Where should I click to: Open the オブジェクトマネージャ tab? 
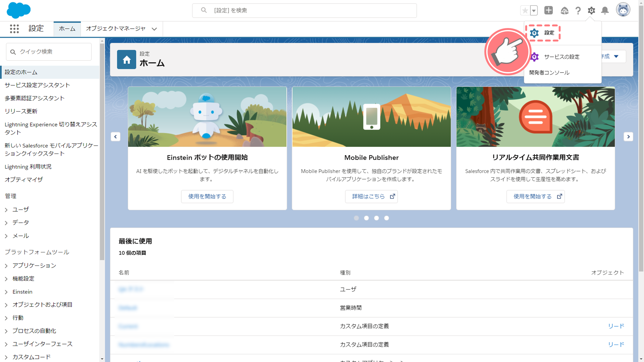116,29
